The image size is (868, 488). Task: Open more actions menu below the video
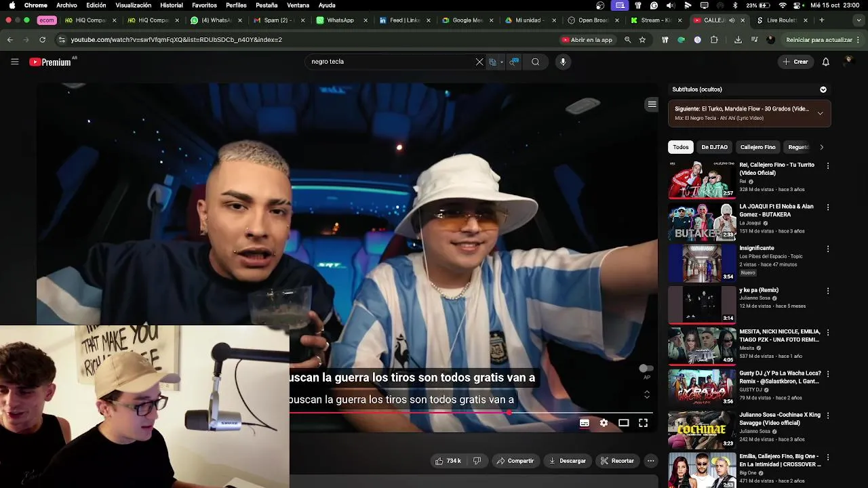[x=650, y=461]
